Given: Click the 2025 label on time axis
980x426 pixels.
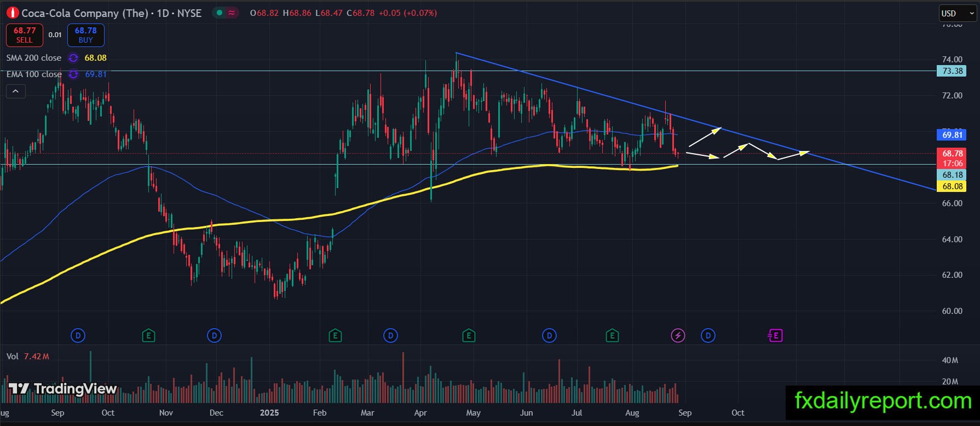Looking at the screenshot, I should tap(269, 413).
